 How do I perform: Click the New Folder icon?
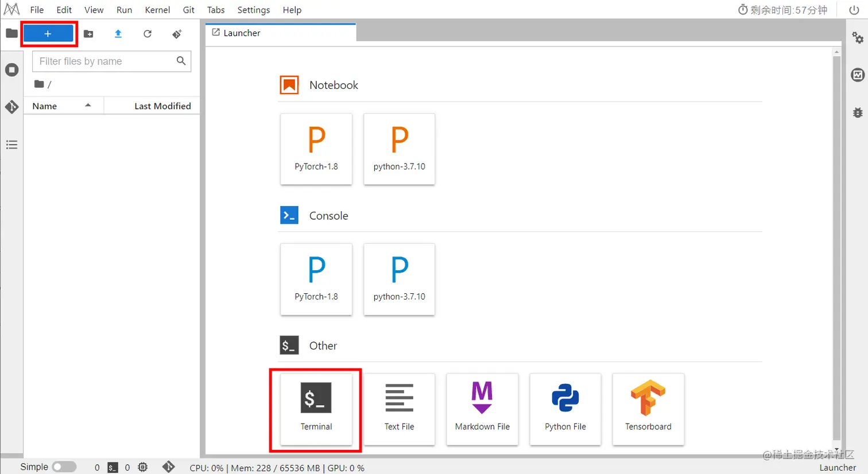[x=88, y=34]
